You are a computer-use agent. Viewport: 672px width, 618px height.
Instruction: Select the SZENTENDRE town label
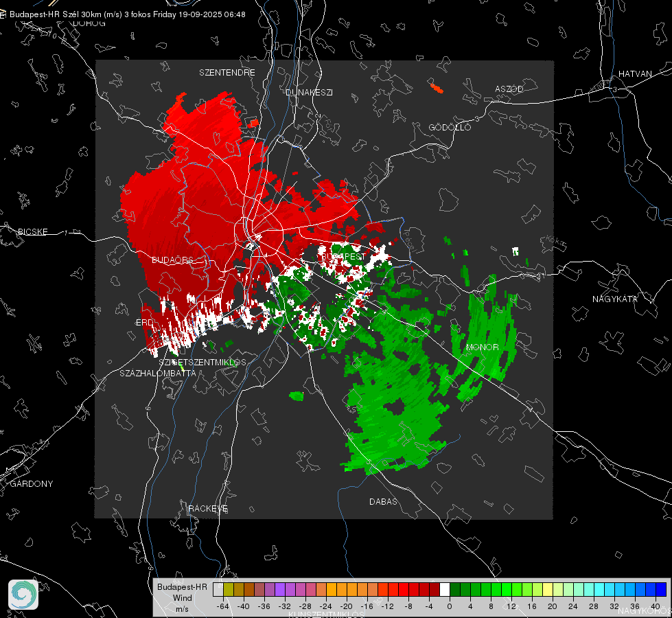(227, 73)
